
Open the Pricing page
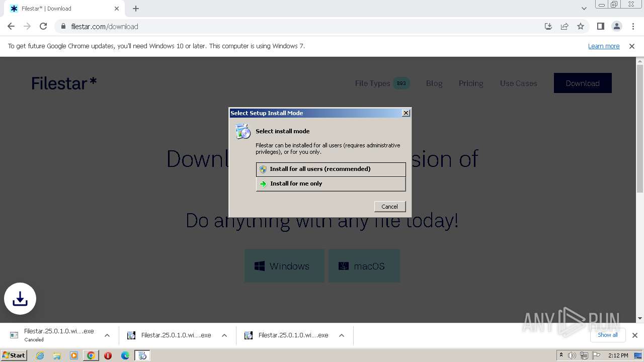471,83
